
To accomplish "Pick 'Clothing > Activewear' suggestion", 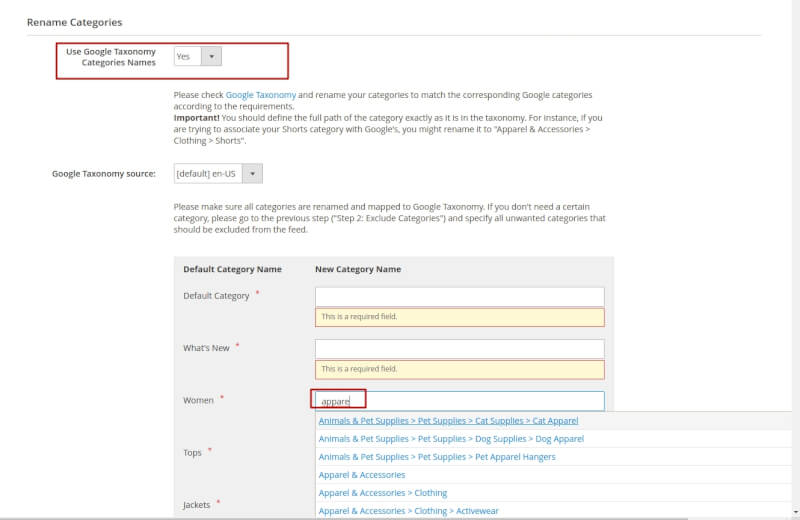I will (x=408, y=511).
